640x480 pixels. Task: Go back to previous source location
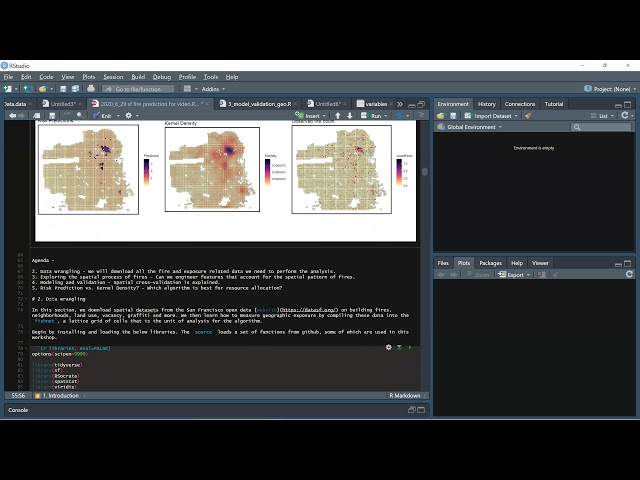coord(12,116)
